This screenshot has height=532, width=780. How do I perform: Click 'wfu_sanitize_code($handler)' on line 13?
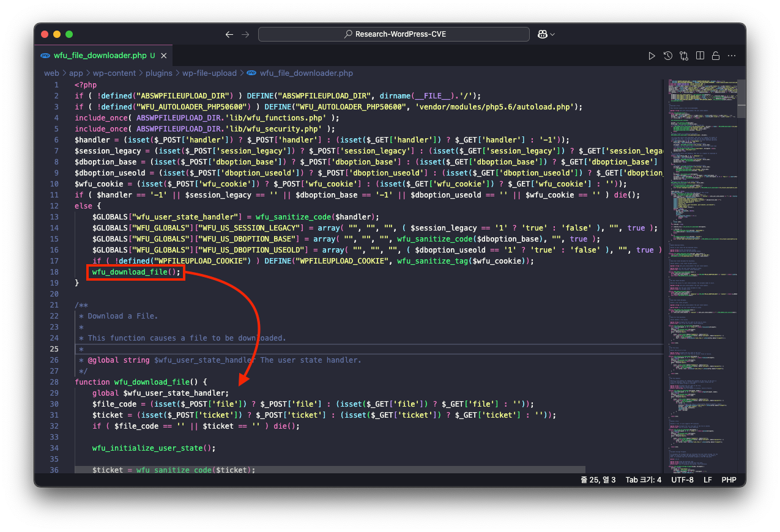316,217
